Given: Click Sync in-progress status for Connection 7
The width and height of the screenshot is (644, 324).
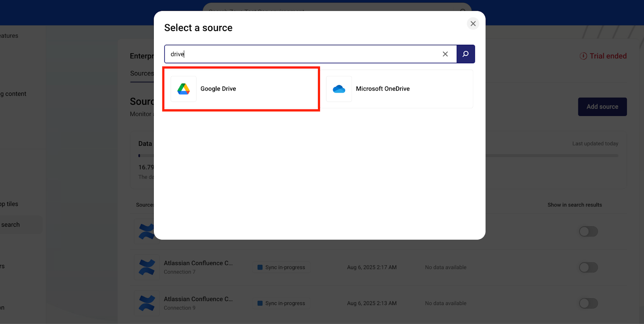Looking at the screenshot, I should [281, 267].
